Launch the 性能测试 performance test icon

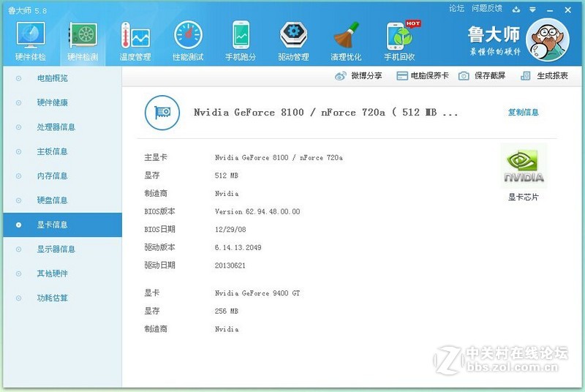[188, 35]
